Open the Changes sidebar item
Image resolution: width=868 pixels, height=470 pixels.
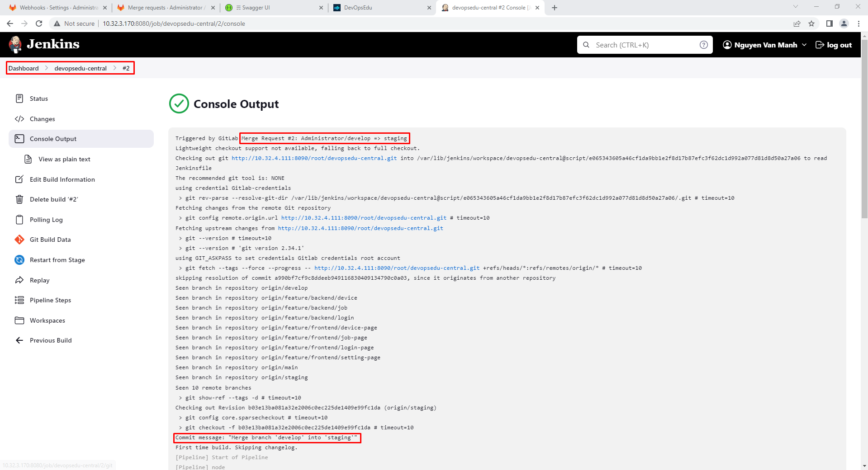pos(81,119)
